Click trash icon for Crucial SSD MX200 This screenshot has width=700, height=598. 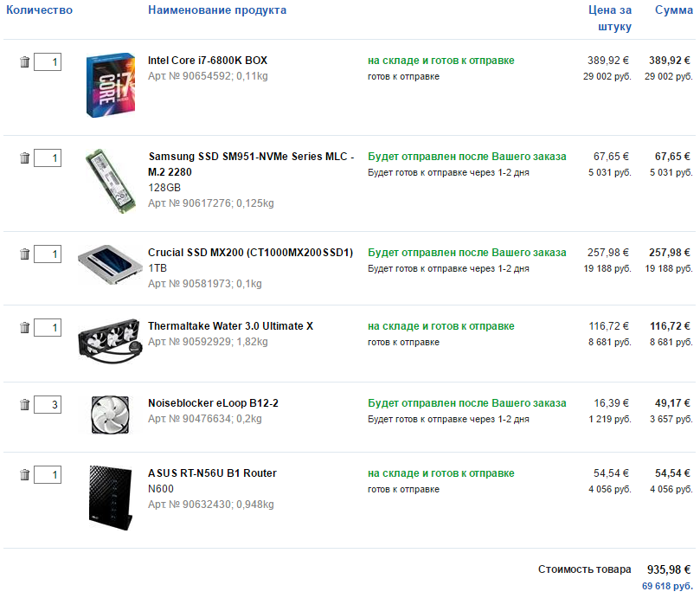coord(24,254)
